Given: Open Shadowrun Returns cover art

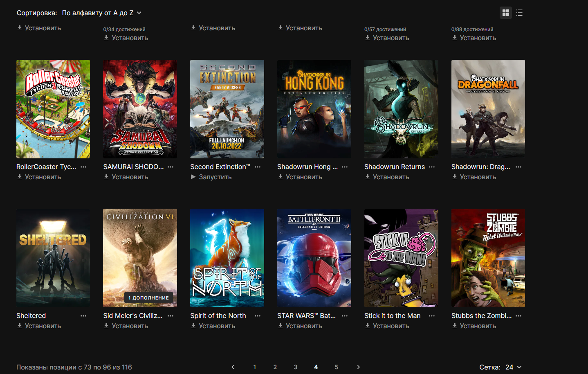Looking at the screenshot, I should [x=401, y=109].
